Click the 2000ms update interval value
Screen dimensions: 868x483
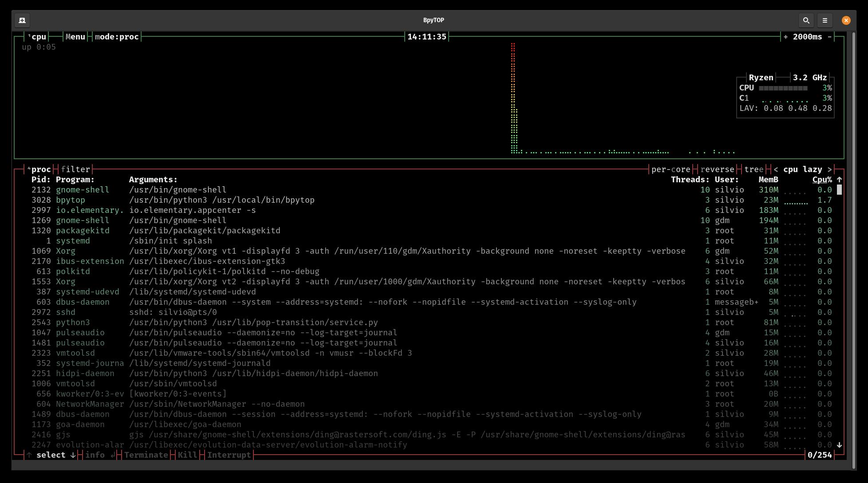click(x=808, y=37)
